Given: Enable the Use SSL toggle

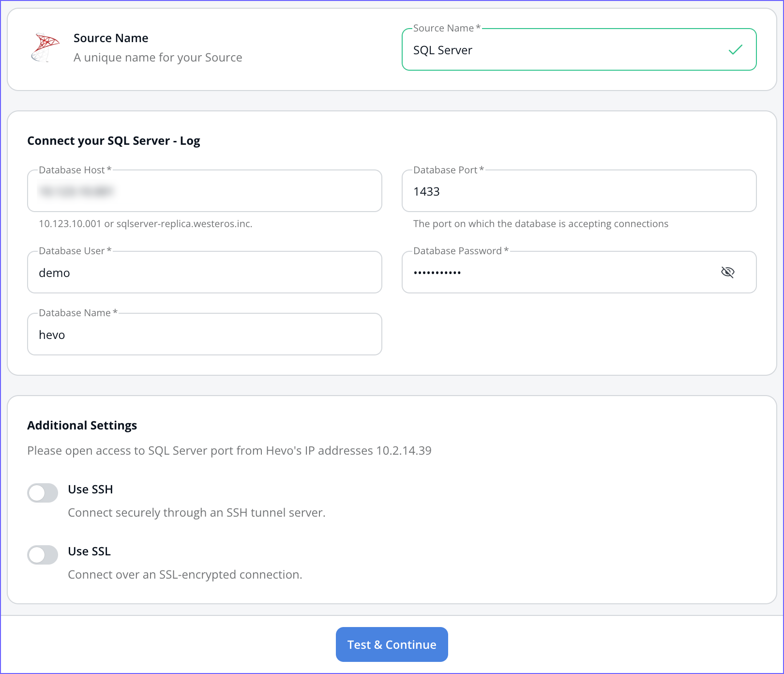Looking at the screenshot, I should point(43,555).
